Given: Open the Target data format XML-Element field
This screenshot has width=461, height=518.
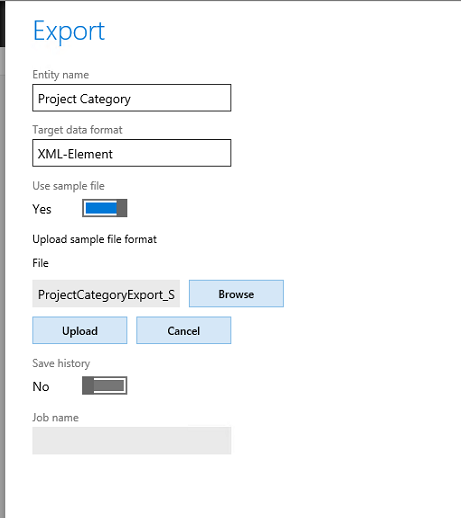Looking at the screenshot, I should [132, 153].
